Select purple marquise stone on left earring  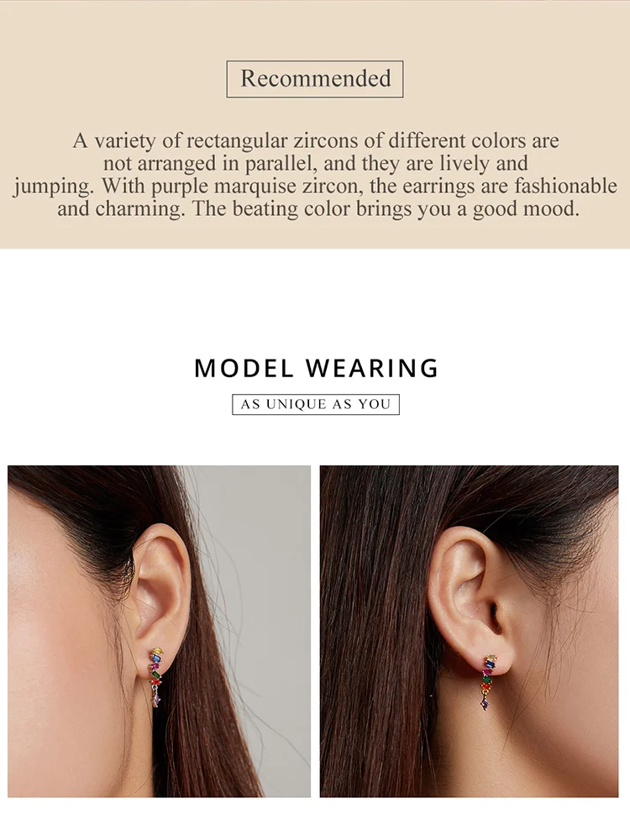click(156, 699)
